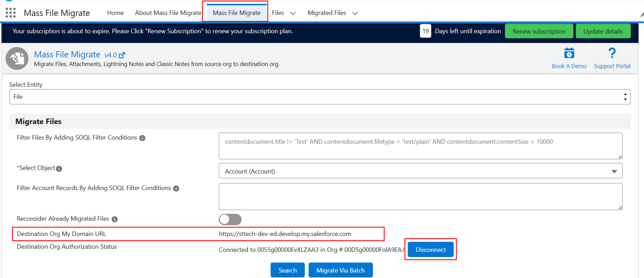The height and width of the screenshot is (278, 644).
Task: Click the Filter Files SOQL conditions text area
Action: coord(420,146)
